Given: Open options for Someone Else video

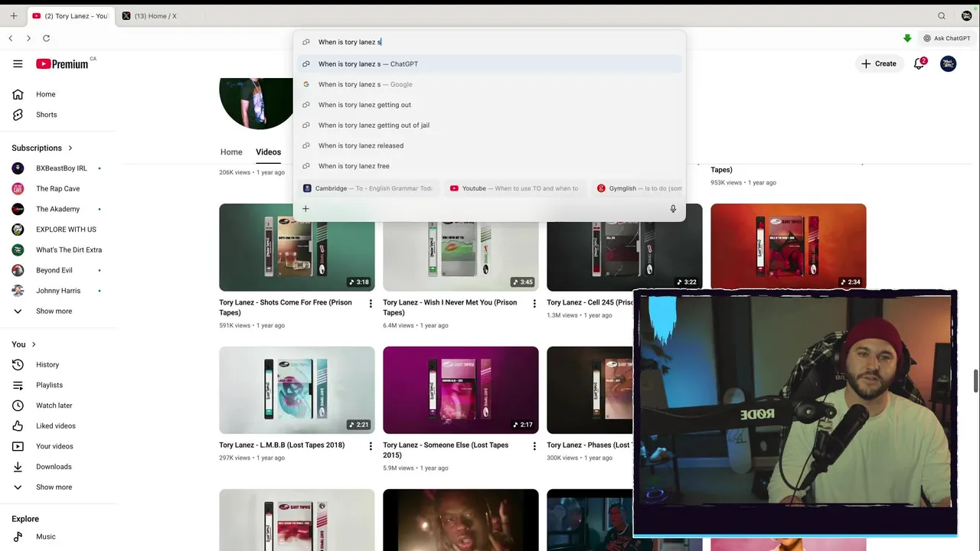Looking at the screenshot, I should point(534,446).
